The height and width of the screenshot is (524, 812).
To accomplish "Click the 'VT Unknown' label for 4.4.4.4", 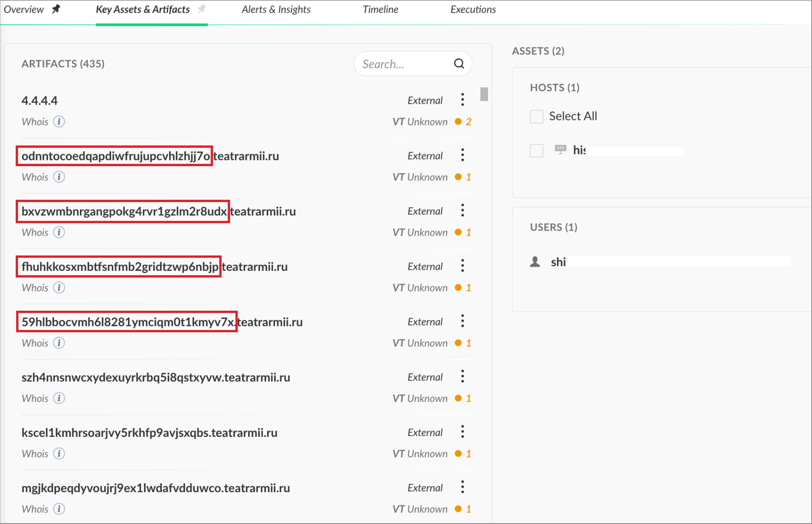I will (x=420, y=122).
